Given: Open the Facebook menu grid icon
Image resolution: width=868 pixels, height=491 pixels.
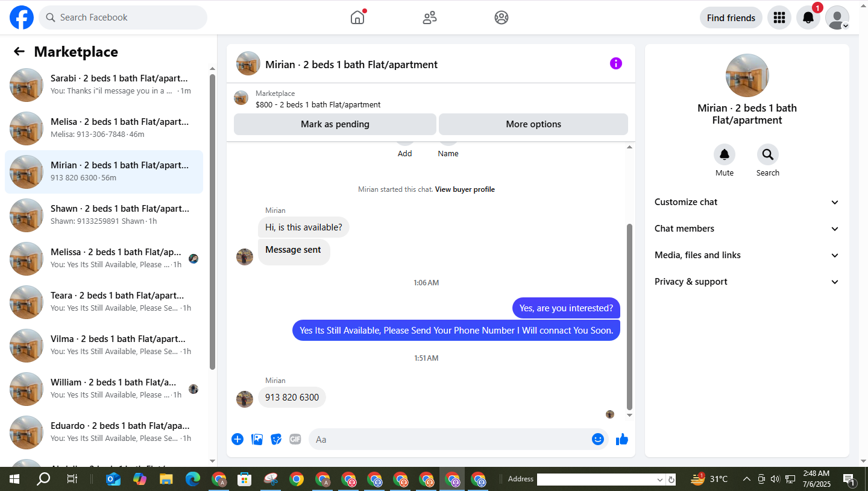Looking at the screenshot, I should (x=779, y=17).
